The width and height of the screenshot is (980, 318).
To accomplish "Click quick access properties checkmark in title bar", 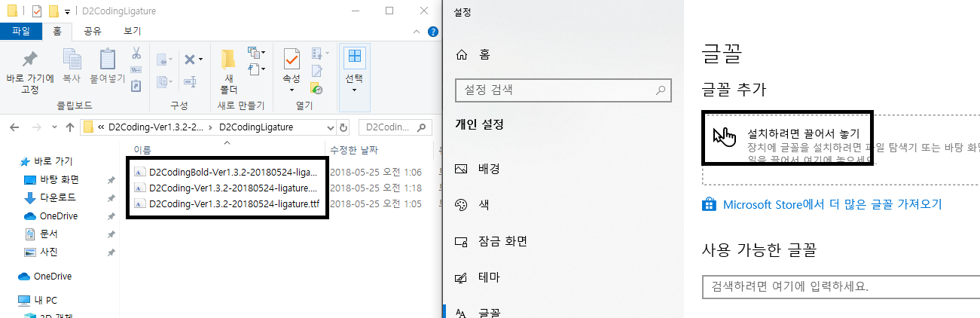I will pyautogui.click(x=37, y=11).
